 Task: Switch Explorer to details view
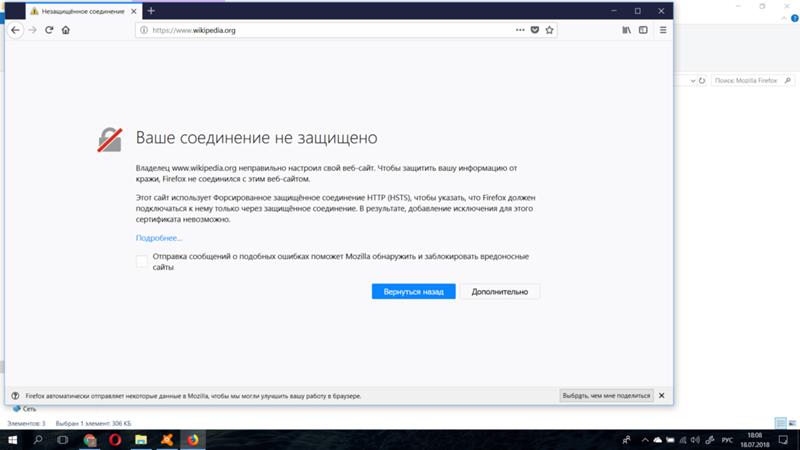(x=780, y=423)
